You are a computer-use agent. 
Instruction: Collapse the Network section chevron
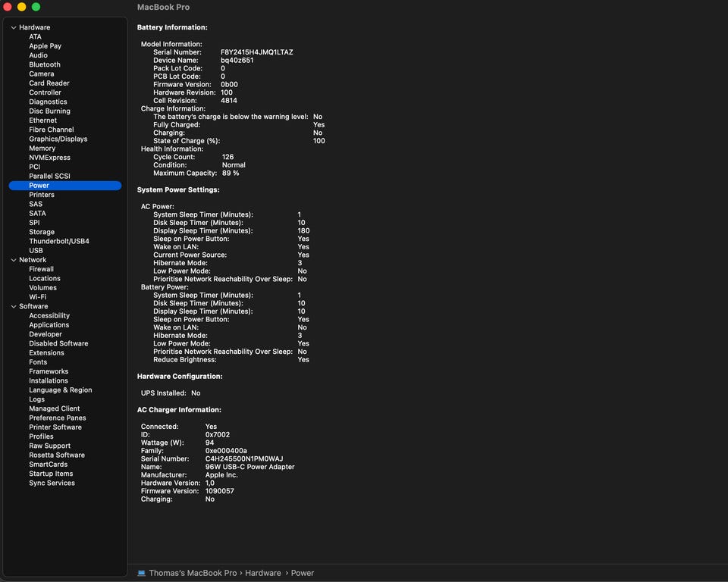coord(14,260)
